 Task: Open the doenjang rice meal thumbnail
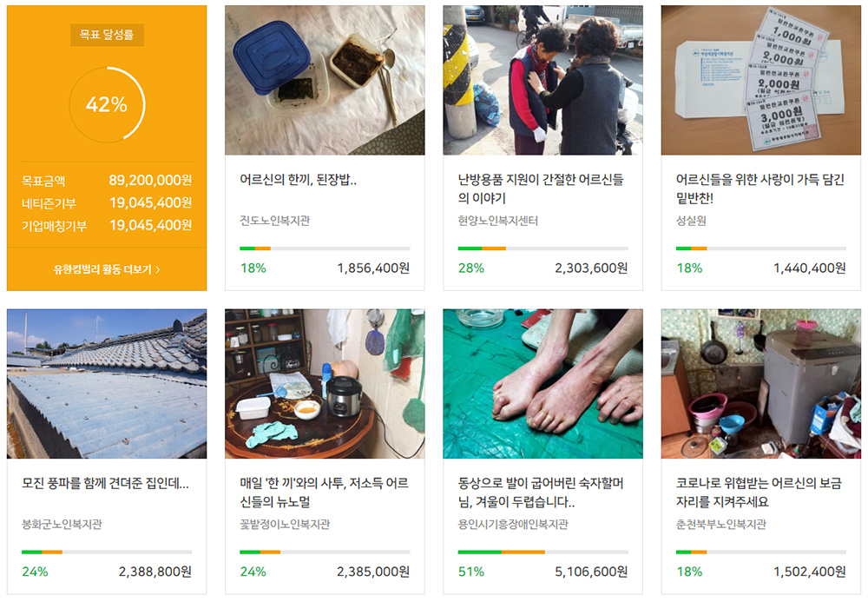point(325,80)
